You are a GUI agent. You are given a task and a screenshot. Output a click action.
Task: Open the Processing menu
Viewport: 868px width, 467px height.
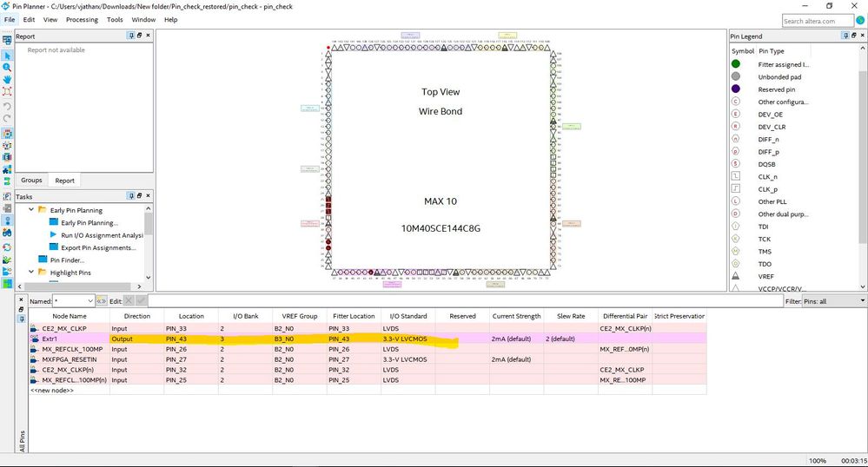click(x=82, y=19)
